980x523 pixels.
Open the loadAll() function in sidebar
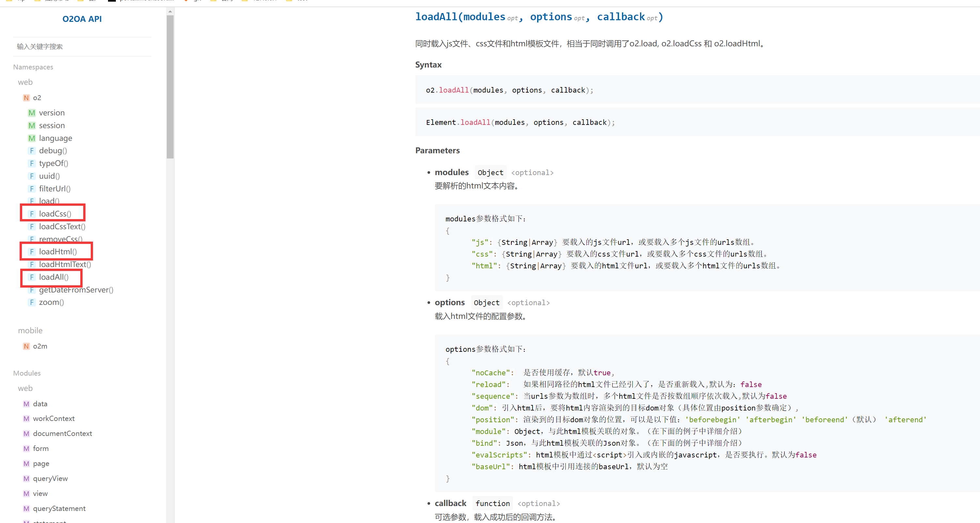tap(54, 277)
